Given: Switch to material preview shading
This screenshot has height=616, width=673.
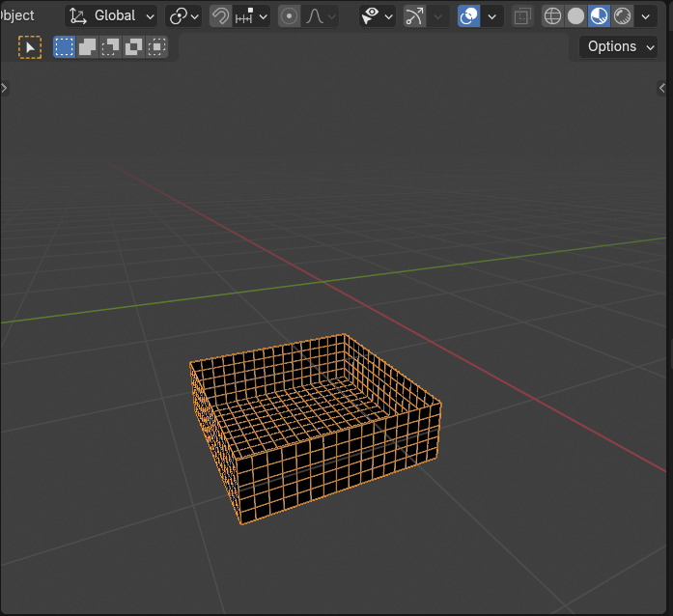Looking at the screenshot, I should [600, 16].
